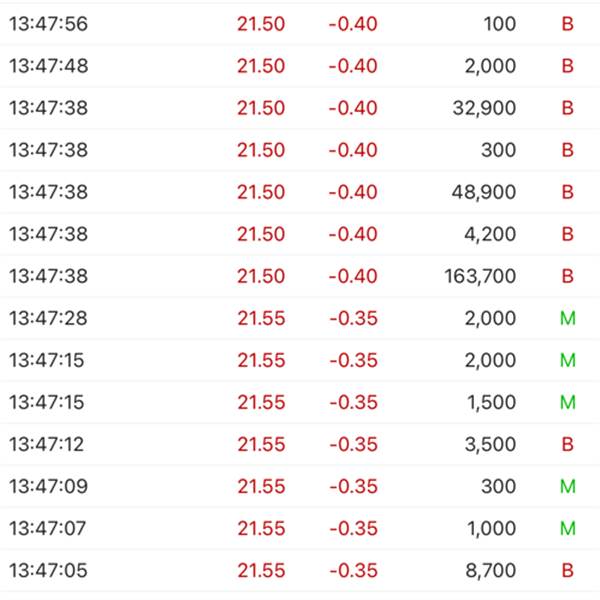Click the 8,700 volume entry
The image size is (600, 600).
[491, 571]
